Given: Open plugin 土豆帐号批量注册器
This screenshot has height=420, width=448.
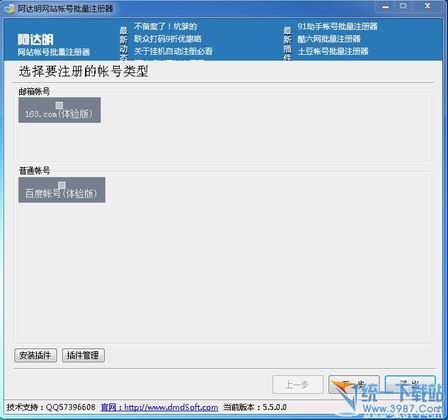Looking at the screenshot, I should 333,51.
